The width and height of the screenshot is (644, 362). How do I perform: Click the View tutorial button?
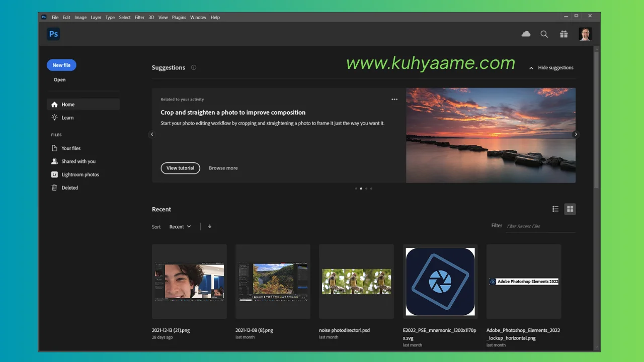point(180,168)
